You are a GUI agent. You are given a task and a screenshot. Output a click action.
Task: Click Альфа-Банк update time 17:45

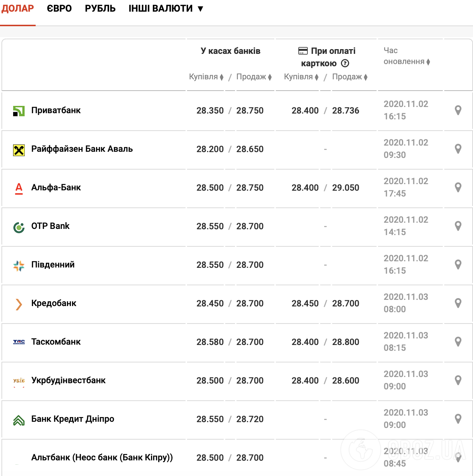click(395, 194)
